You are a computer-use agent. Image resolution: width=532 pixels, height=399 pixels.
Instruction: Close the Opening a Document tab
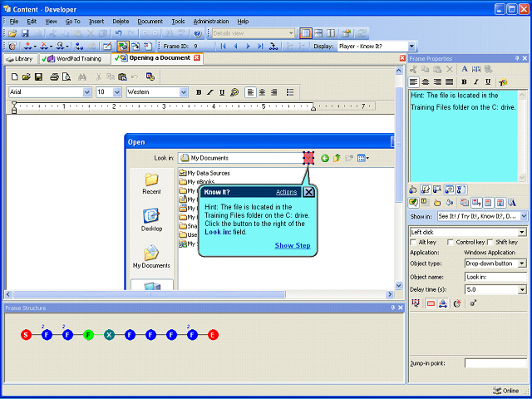(x=197, y=58)
